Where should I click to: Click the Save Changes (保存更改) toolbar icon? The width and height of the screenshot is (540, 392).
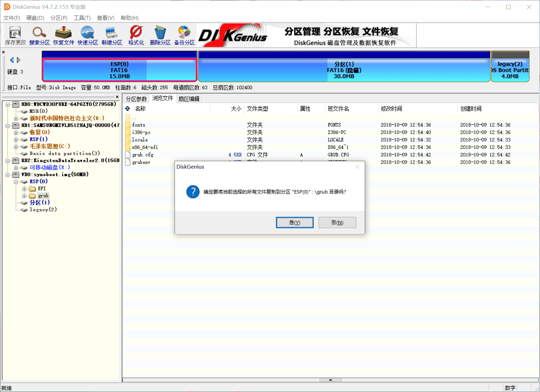(x=15, y=35)
